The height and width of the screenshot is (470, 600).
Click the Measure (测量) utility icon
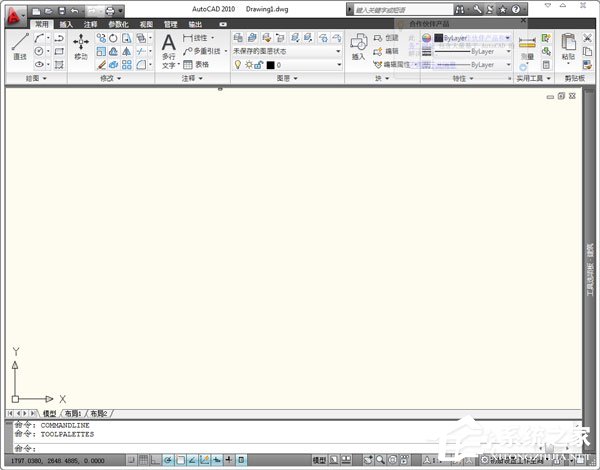point(527,48)
